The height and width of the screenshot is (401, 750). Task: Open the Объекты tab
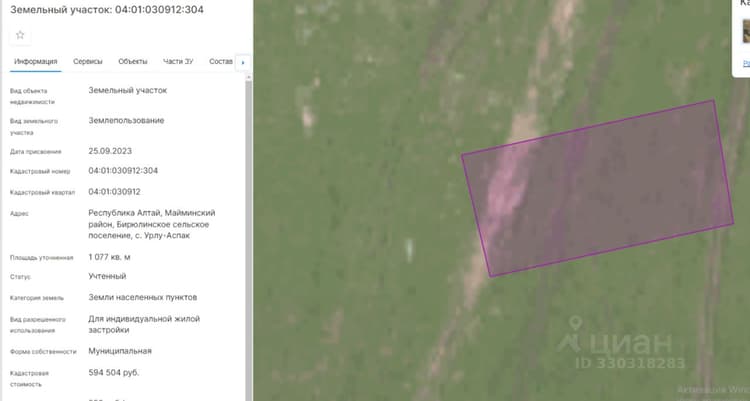click(132, 62)
